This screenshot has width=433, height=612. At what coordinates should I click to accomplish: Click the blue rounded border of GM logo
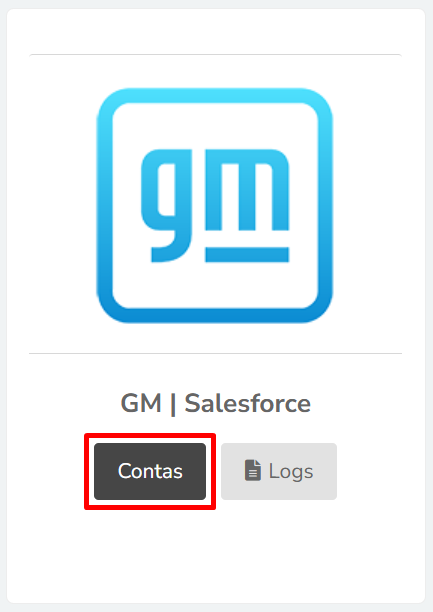(x=105, y=205)
